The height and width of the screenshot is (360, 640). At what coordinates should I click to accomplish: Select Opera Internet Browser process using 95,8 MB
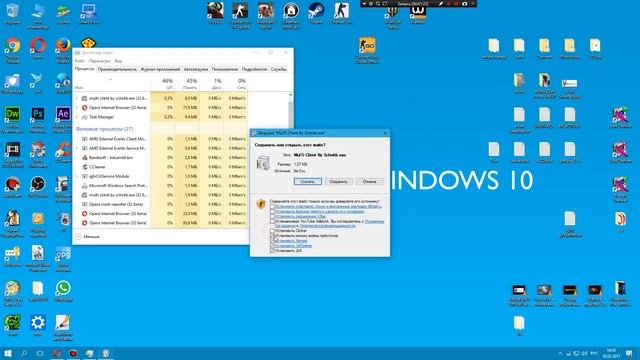pos(161,223)
